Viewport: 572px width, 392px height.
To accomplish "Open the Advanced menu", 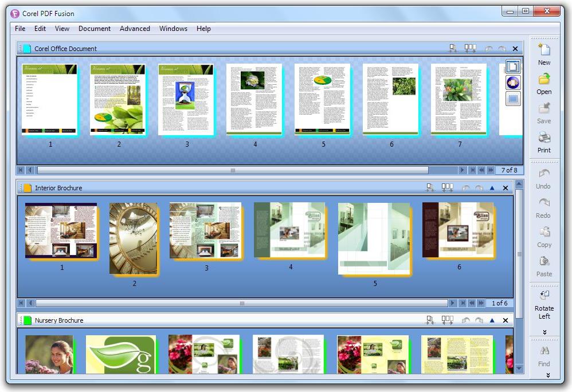I will pos(135,29).
